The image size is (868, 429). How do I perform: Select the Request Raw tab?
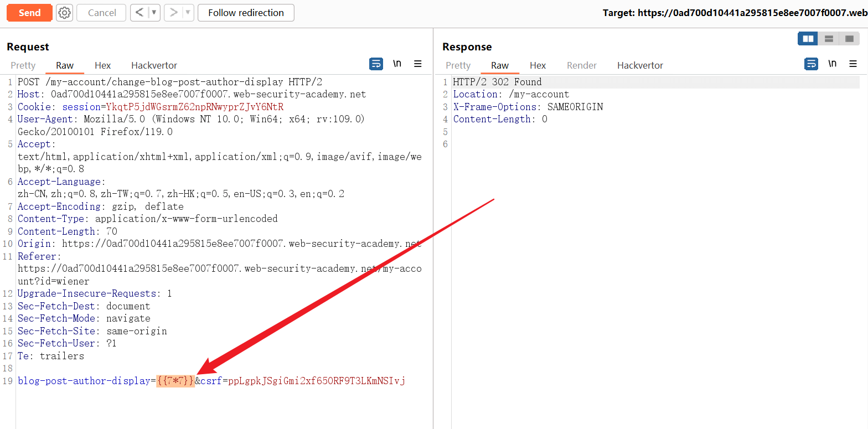coord(65,65)
